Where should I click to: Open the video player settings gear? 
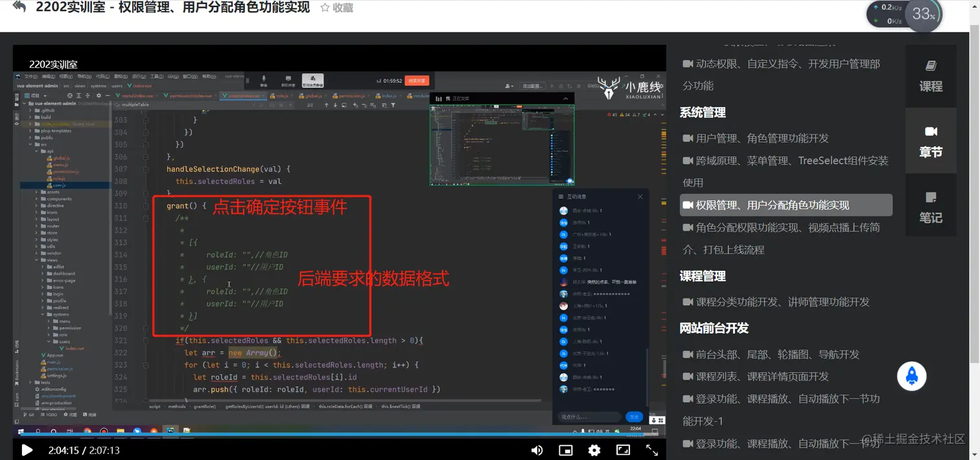[594, 450]
